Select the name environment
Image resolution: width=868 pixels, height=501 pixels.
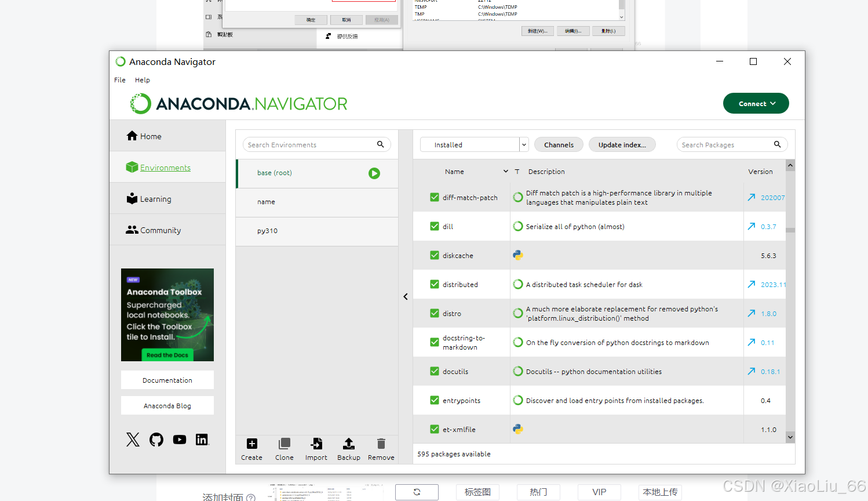click(x=317, y=202)
